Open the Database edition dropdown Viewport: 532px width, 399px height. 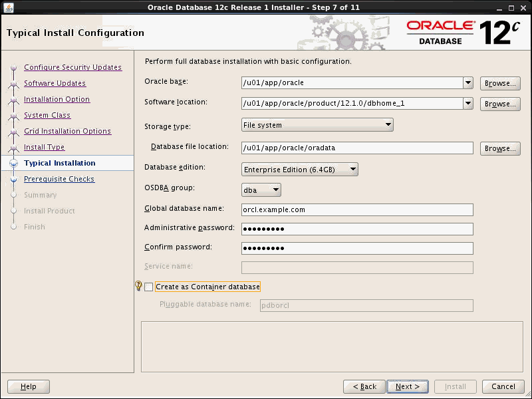click(x=351, y=169)
